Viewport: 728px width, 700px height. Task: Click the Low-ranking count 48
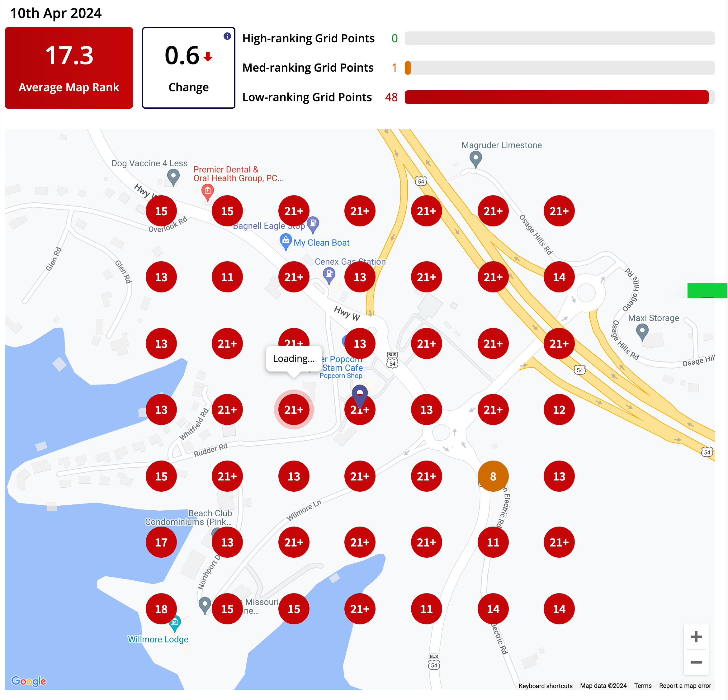(x=391, y=97)
